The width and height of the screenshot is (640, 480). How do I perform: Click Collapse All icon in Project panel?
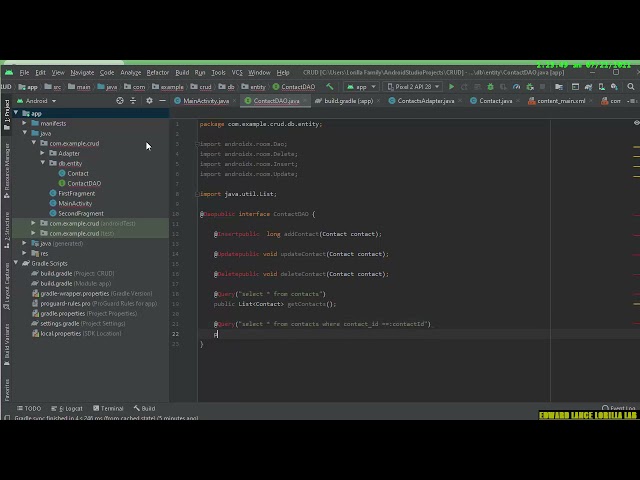pos(133,100)
